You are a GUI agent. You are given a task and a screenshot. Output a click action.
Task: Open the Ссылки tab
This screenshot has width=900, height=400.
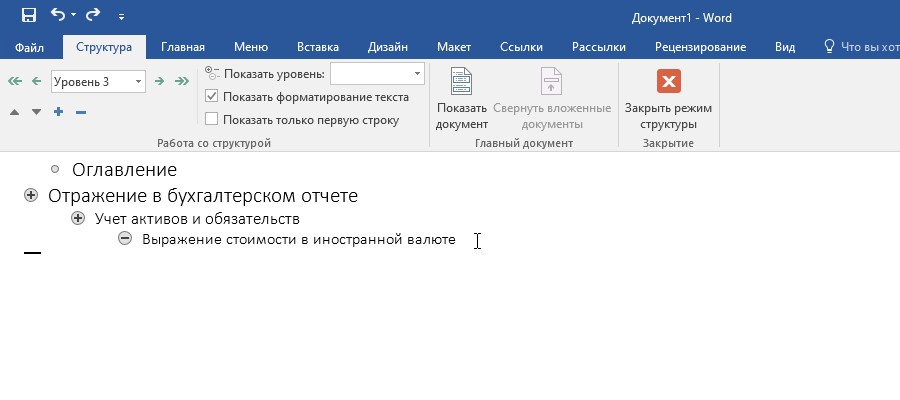521,47
